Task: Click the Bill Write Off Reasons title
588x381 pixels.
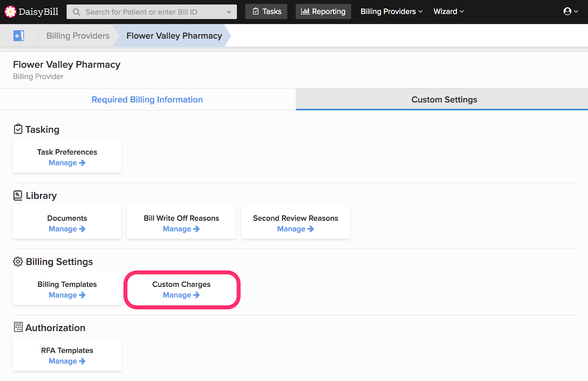Action: pos(182,218)
